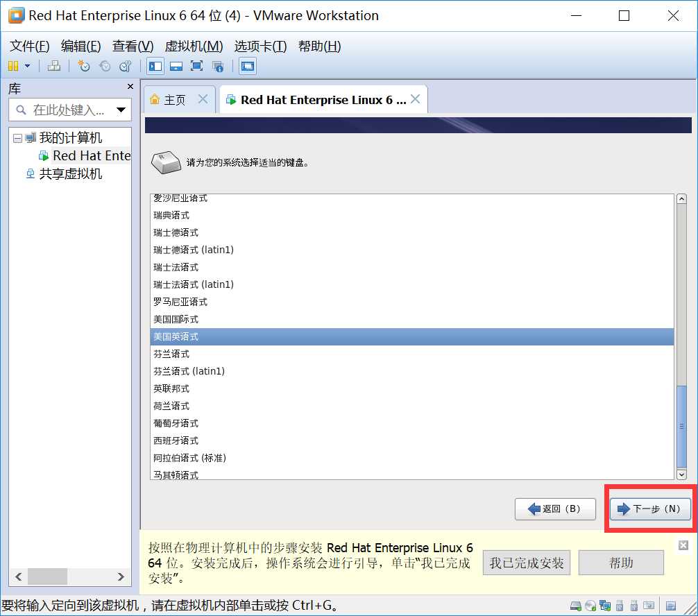Select 共享虚拟机 in the library tree

pos(70,173)
